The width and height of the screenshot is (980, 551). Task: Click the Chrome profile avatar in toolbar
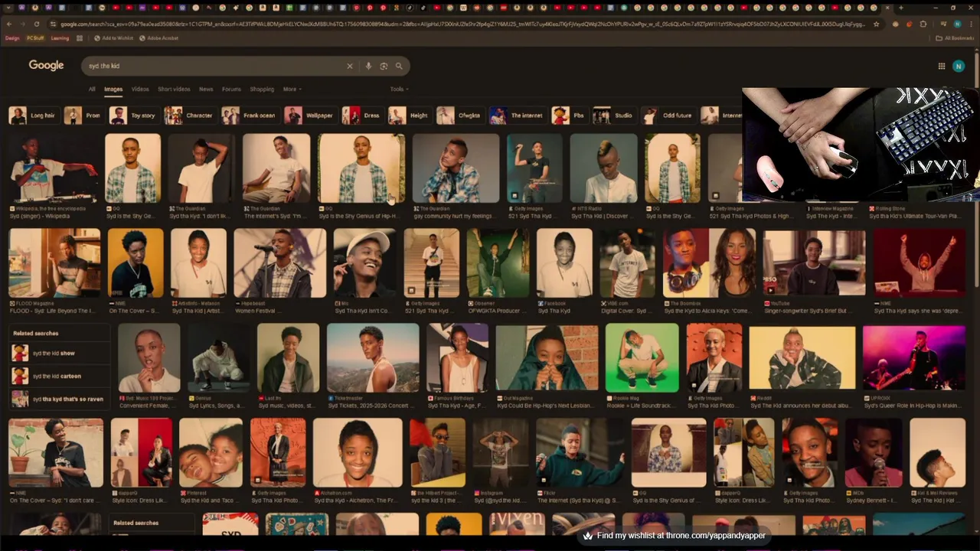[x=956, y=24]
